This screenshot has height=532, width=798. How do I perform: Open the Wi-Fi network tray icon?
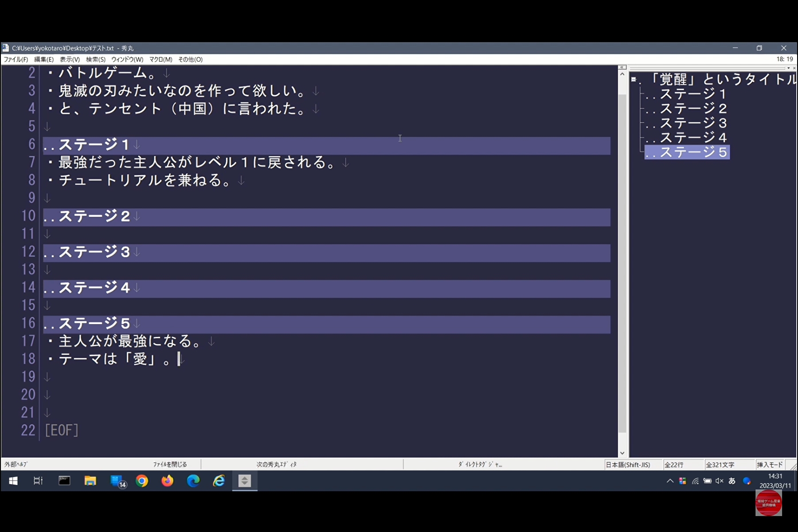coord(695,481)
